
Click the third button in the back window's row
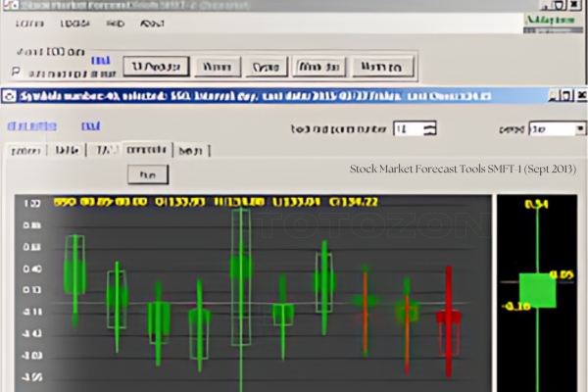click(267, 68)
